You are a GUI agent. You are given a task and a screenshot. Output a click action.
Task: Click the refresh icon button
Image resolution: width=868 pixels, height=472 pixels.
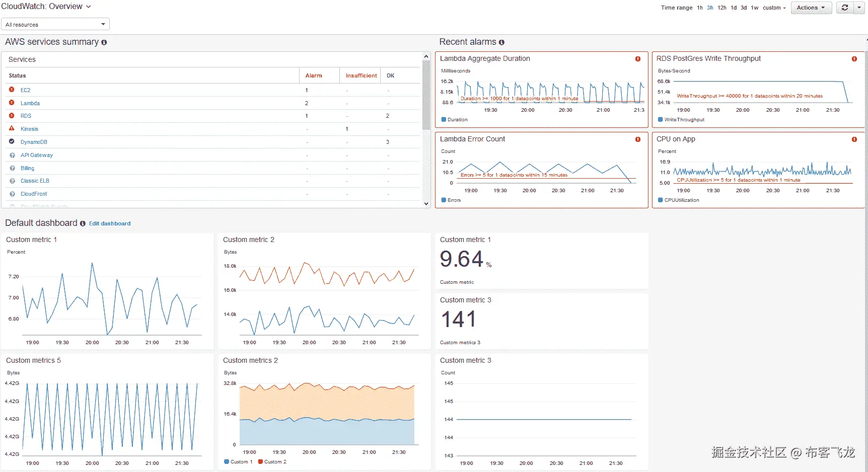(x=845, y=8)
